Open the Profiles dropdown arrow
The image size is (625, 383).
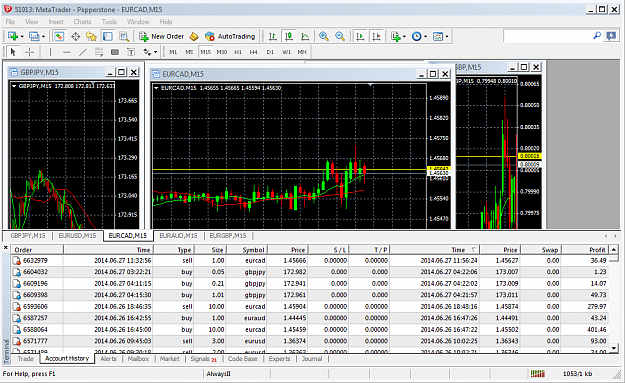(43, 37)
